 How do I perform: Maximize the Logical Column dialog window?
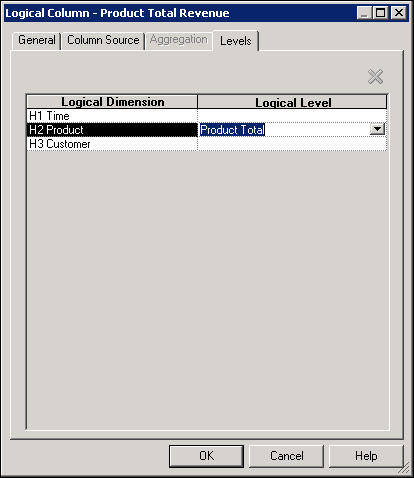380,13
